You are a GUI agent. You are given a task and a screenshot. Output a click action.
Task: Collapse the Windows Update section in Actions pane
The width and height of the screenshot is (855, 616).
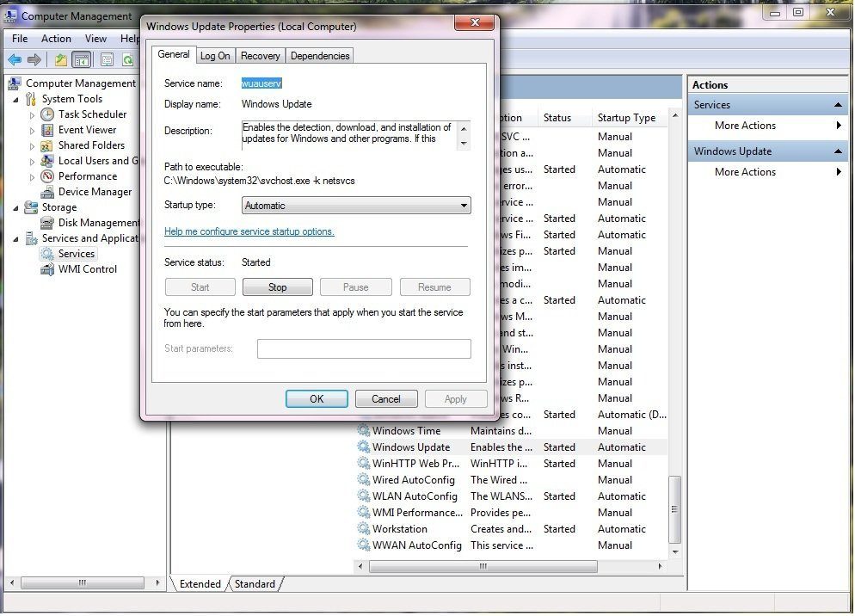tap(838, 151)
